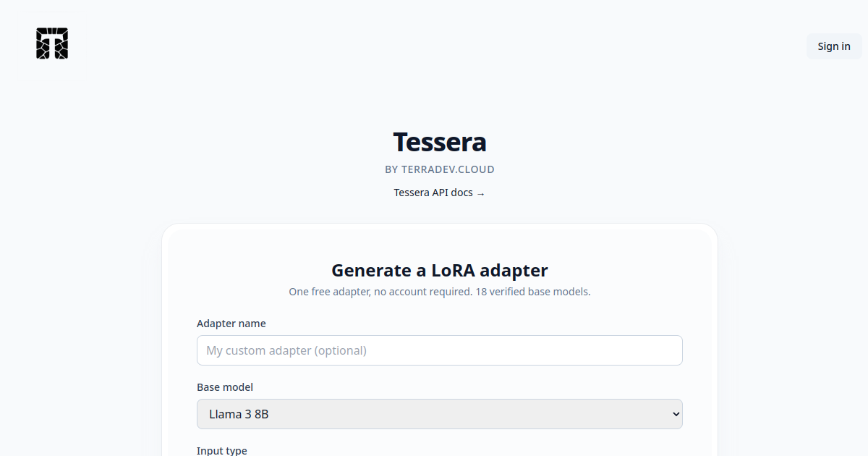Image resolution: width=868 pixels, height=456 pixels.
Task: Click the chevron arrow on Base model selector
Action: click(676, 414)
